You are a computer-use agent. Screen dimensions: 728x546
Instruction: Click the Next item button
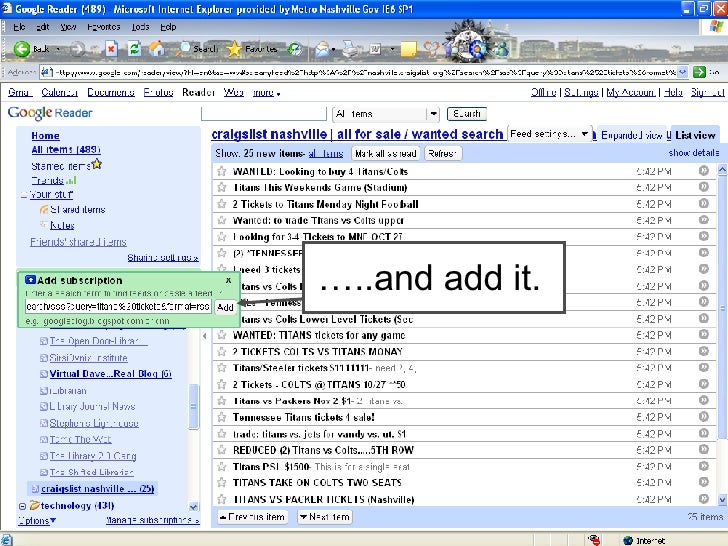pos(324,517)
